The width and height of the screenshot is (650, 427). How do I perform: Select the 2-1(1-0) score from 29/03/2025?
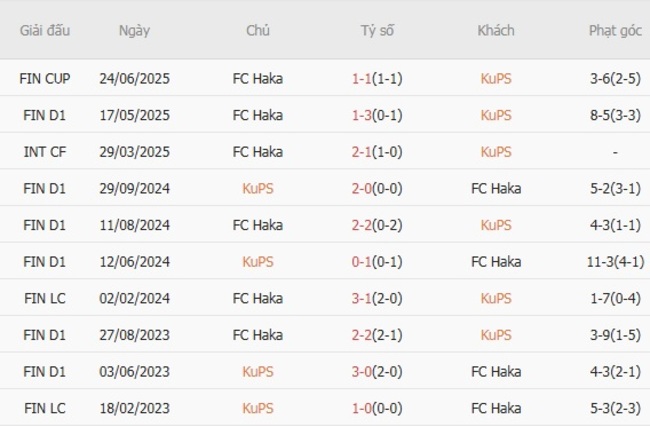tap(377, 152)
